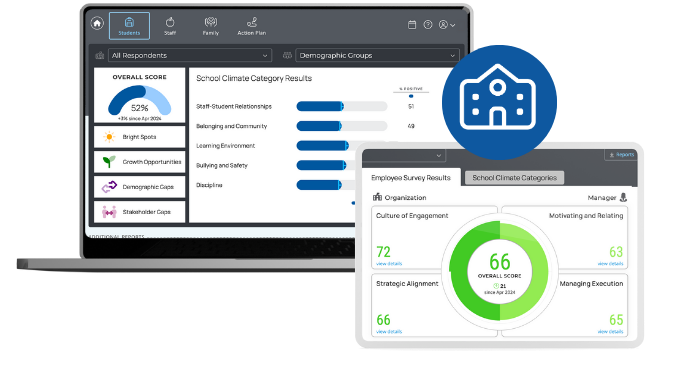
Task: Open the Action Plan icon
Action: click(x=252, y=22)
